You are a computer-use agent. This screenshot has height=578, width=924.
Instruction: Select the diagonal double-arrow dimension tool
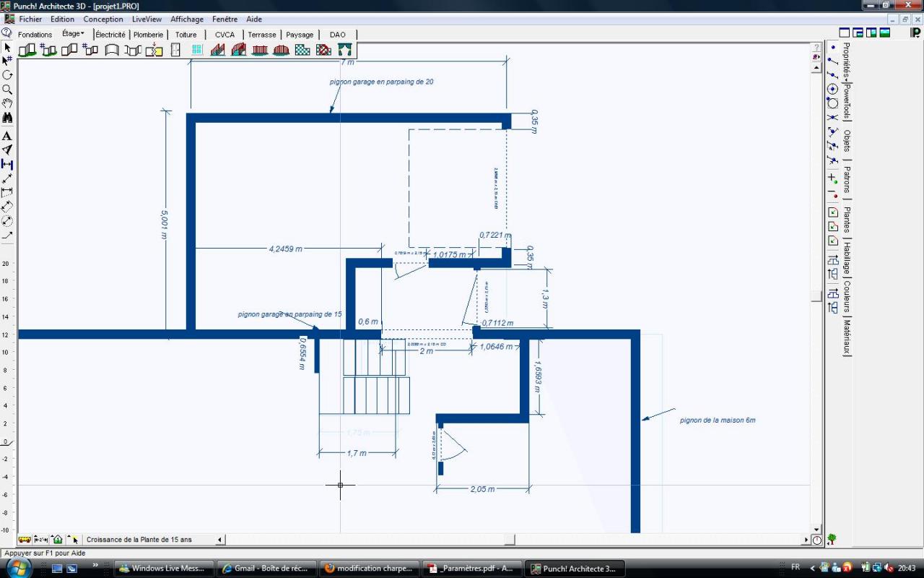[x=7, y=178]
